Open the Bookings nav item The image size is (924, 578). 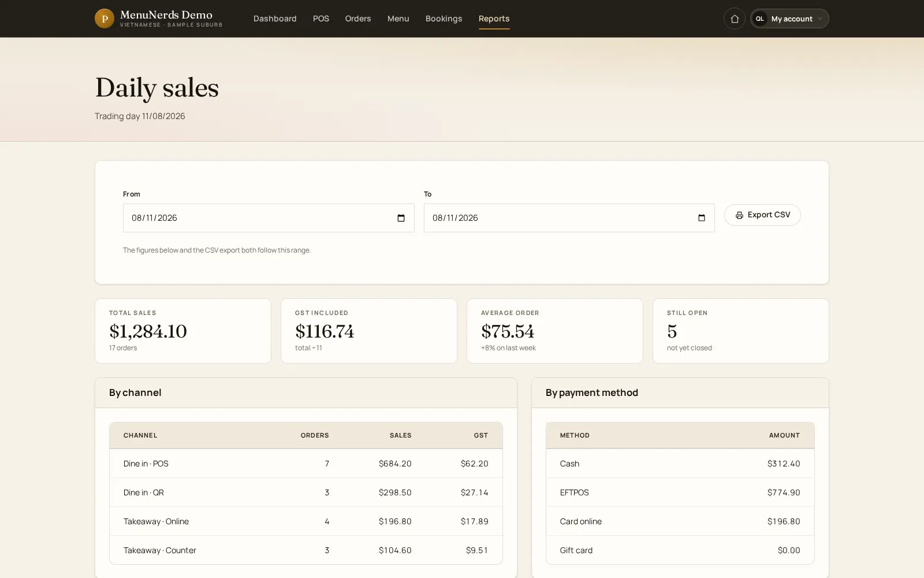coord(444,18)
